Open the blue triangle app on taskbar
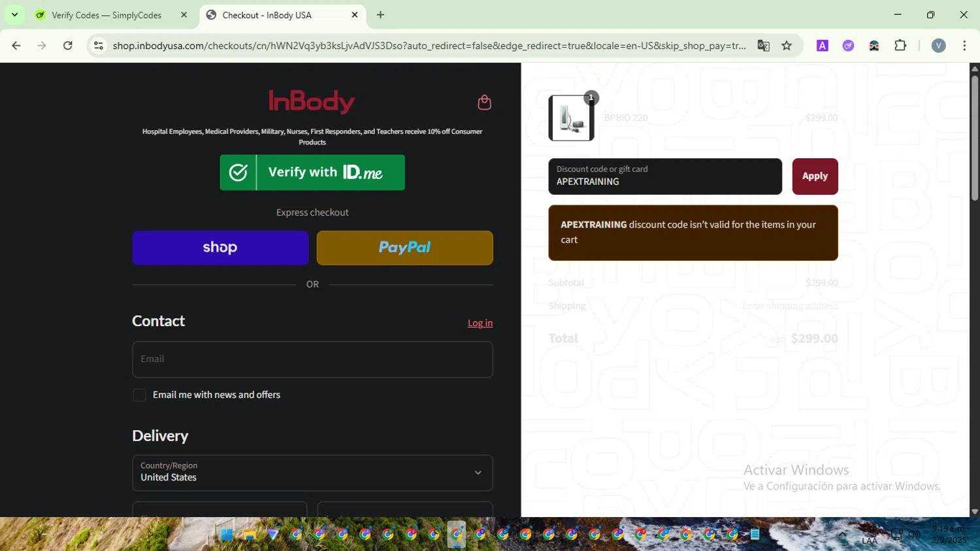The image size is (980, 551). coord(272,535)
